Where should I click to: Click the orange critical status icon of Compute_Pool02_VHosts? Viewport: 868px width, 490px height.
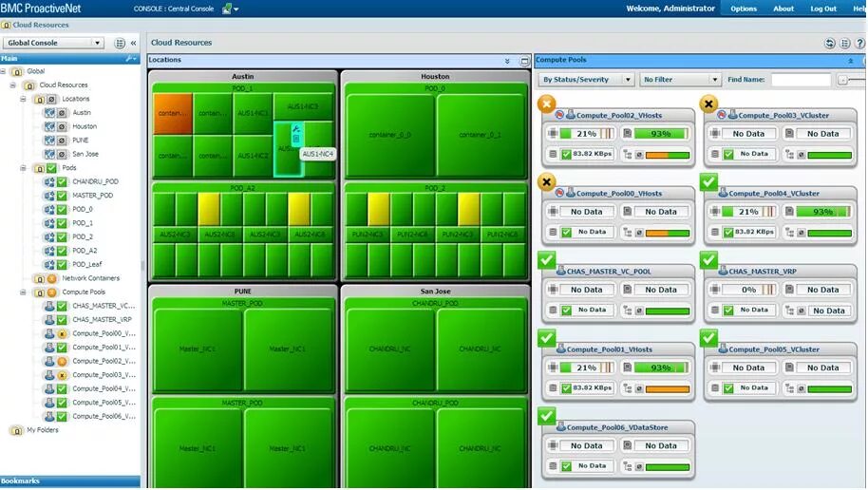tap(546, 104)
